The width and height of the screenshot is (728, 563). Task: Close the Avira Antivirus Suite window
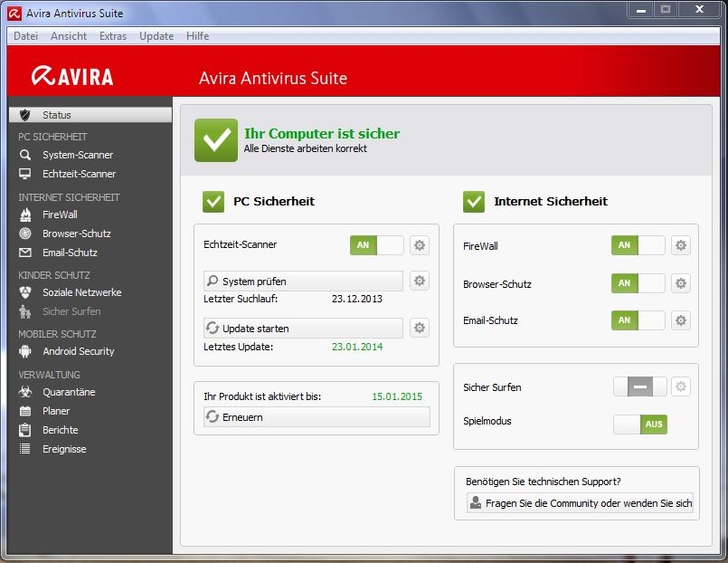(x=699, y=9)
